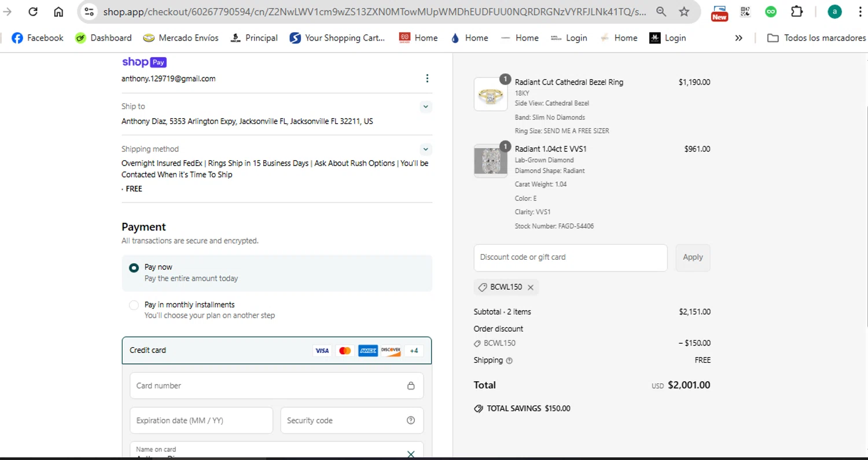The height and width of the screenshot is (460, 868).
Task: Click the Discover card logo
Action: 391,351
